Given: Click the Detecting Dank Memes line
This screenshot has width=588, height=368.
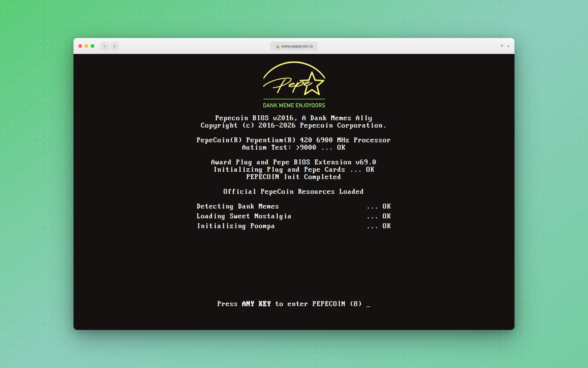Looking at the screenshot, I should pos(238,206).
